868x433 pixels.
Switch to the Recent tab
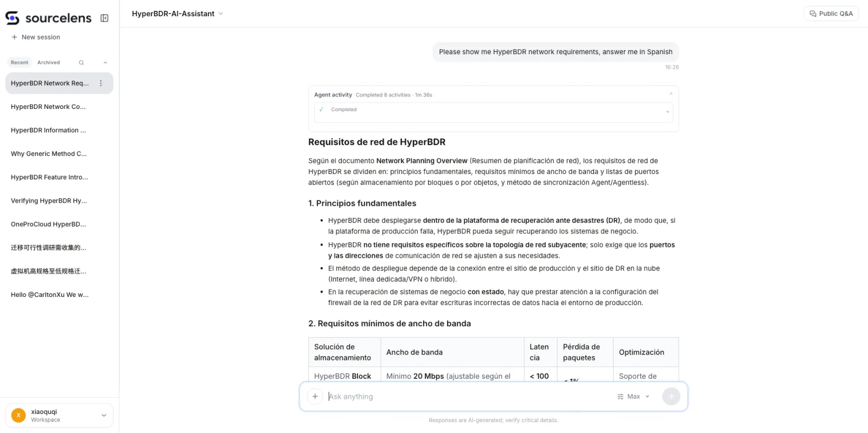point(20,62)
